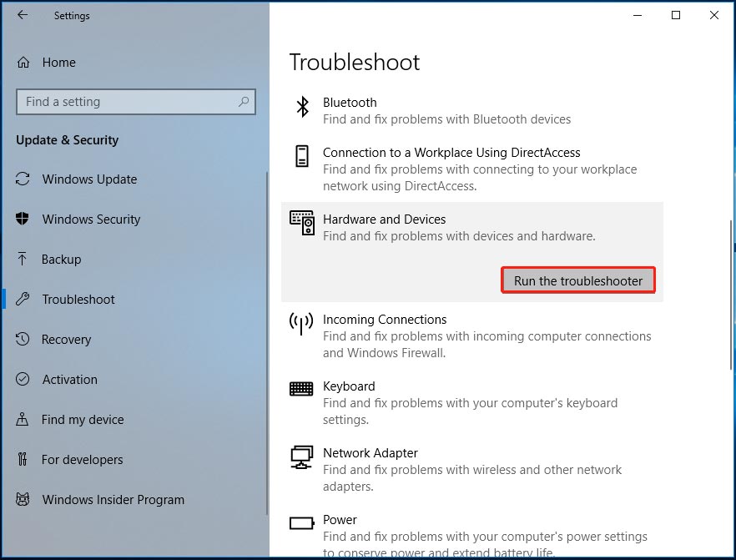Click the Keyboard troubleshooter icon
The width and height of the screenshot is (736, 560).
[x=301, y=389]
